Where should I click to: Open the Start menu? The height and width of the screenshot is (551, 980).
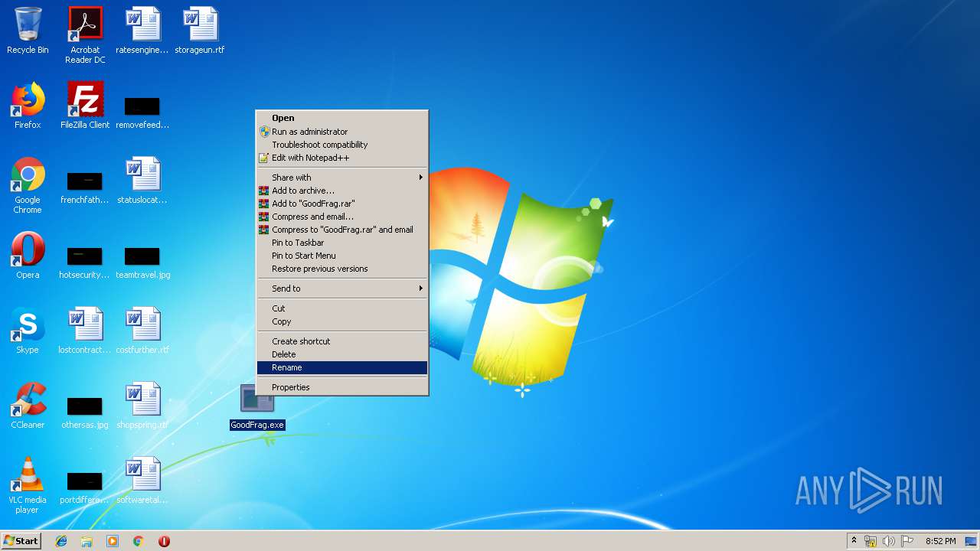pos(21,541)
